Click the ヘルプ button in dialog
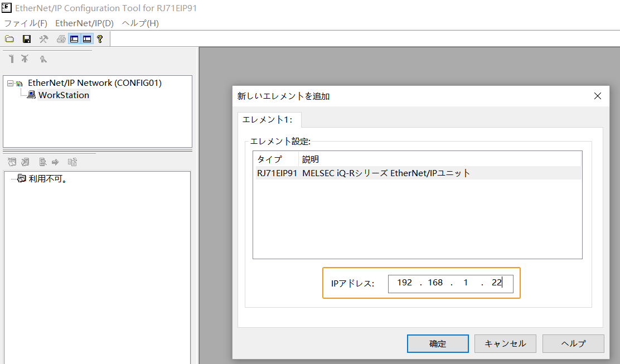 (x=573, y=343)
